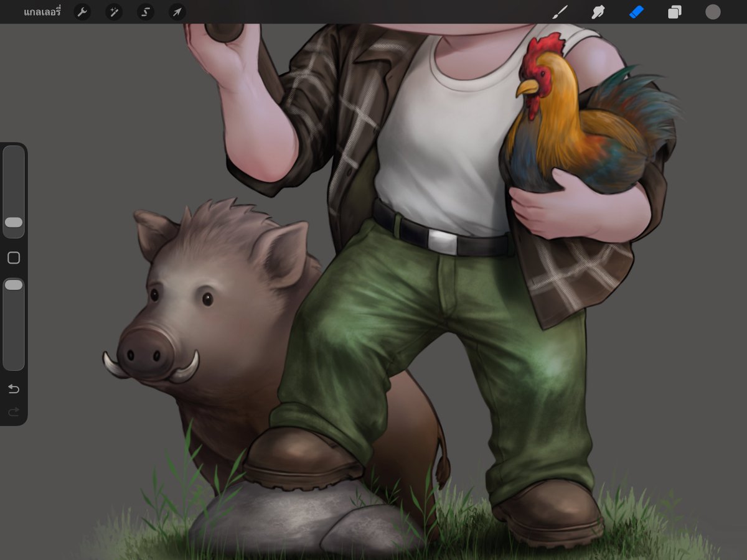The height and width of the screenshot is (560, 747).
Task: Open the gray active color picker
Action: [713, 12]
